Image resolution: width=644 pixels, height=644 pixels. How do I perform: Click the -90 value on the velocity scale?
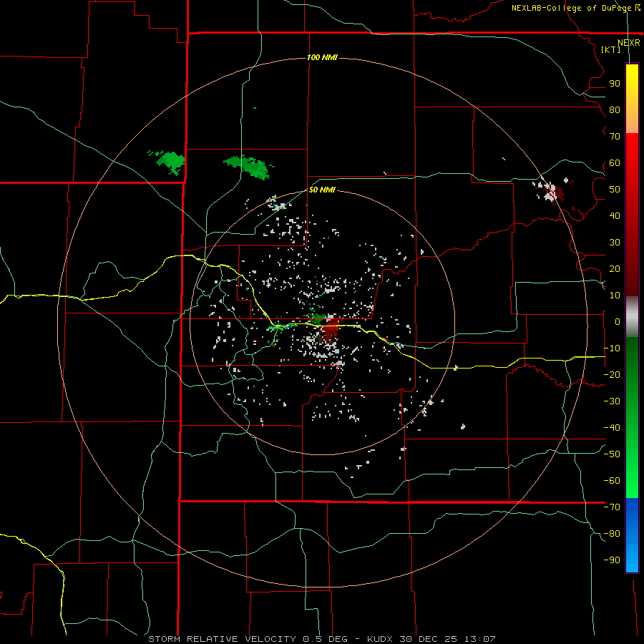612,560
